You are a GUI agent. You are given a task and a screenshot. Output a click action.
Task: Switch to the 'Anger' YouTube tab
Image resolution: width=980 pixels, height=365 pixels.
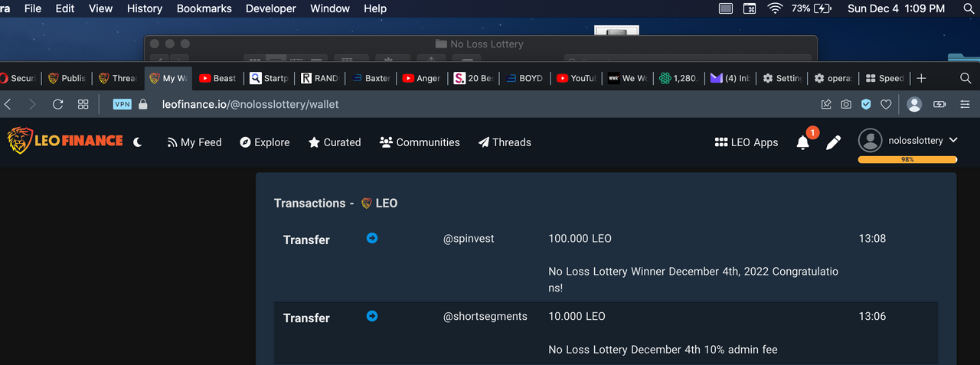[x=422, y=78]
